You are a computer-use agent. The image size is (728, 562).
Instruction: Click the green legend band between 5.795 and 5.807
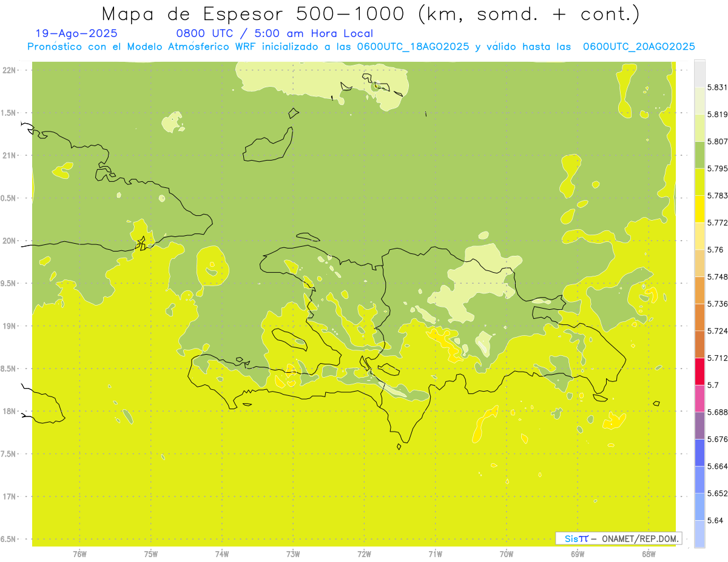point(699,155)
